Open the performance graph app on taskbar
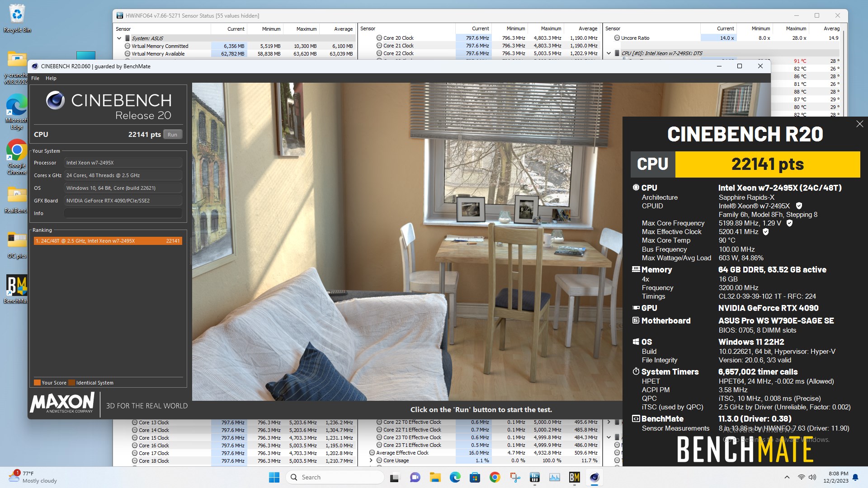This screenshot has width=868, height=488. tap(554, 477)
